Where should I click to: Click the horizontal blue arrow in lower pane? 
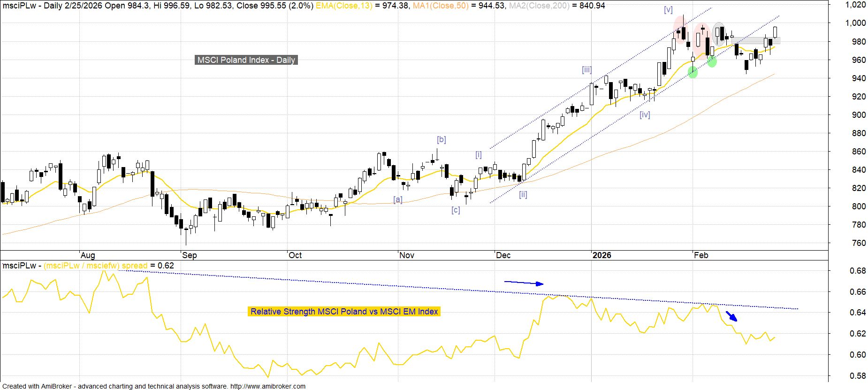pos(524,283)
